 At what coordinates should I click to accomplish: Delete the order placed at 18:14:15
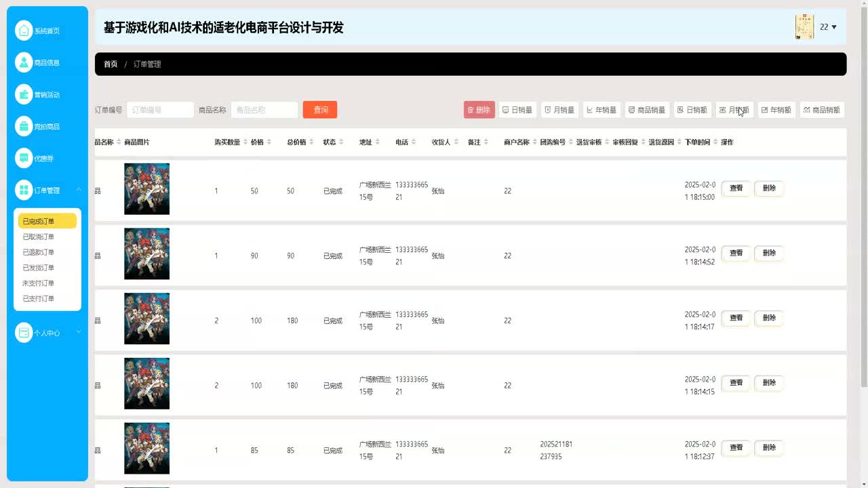pyautogui.click(x=769, y=383)
